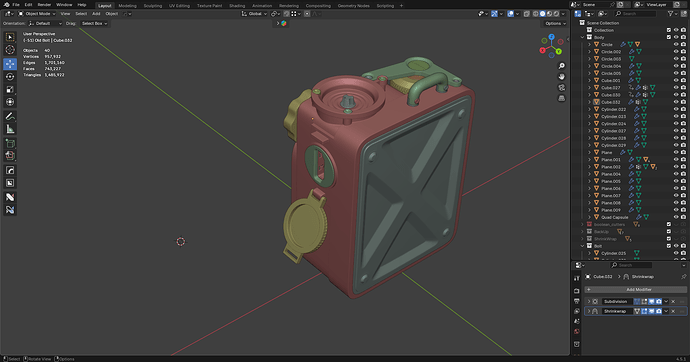Open the viewport Add menu
Viewport: 690px width, 362px height.
[96, 14]
